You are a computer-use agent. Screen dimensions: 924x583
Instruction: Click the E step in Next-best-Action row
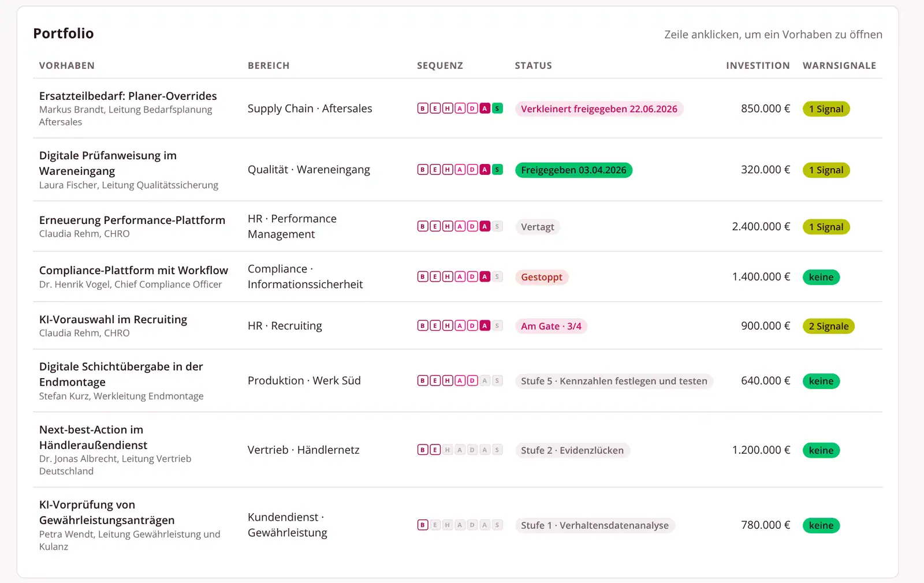point(435,450)
